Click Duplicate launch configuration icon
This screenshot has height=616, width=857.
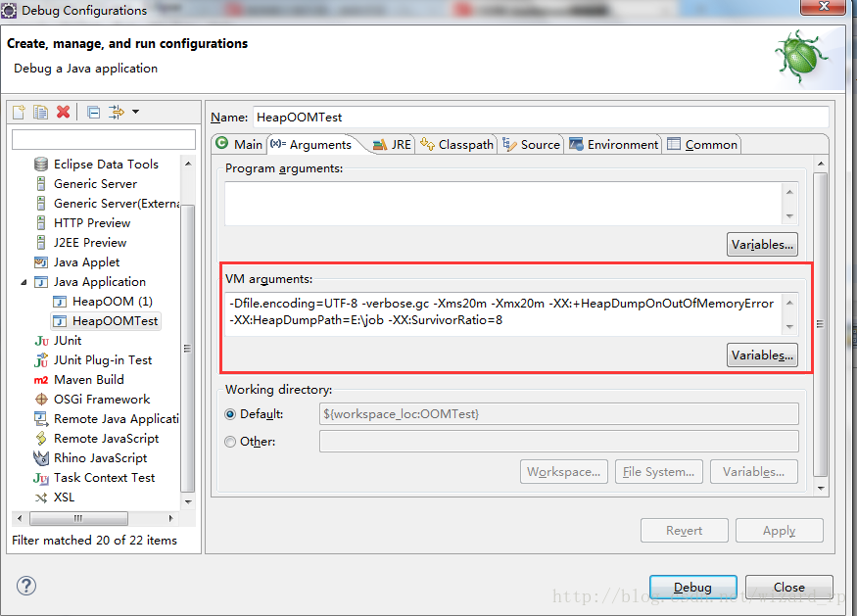(40, 112)
